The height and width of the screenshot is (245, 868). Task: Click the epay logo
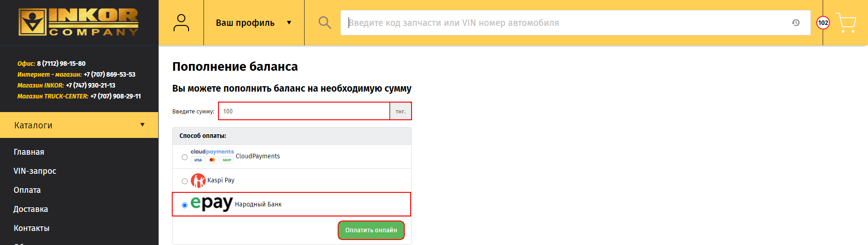coord(211,204)
